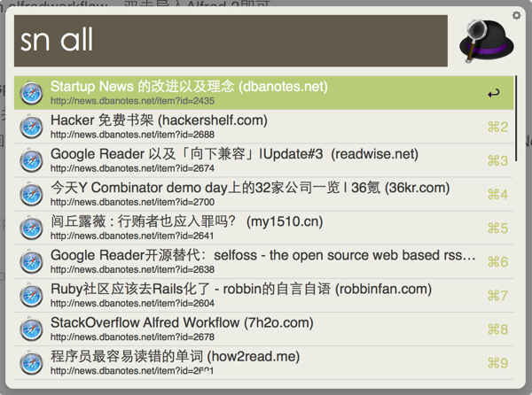This screenshot has height=395, width=532.
Task: Click the results list scrollbar thumb
Action: (x=516, y=119)
